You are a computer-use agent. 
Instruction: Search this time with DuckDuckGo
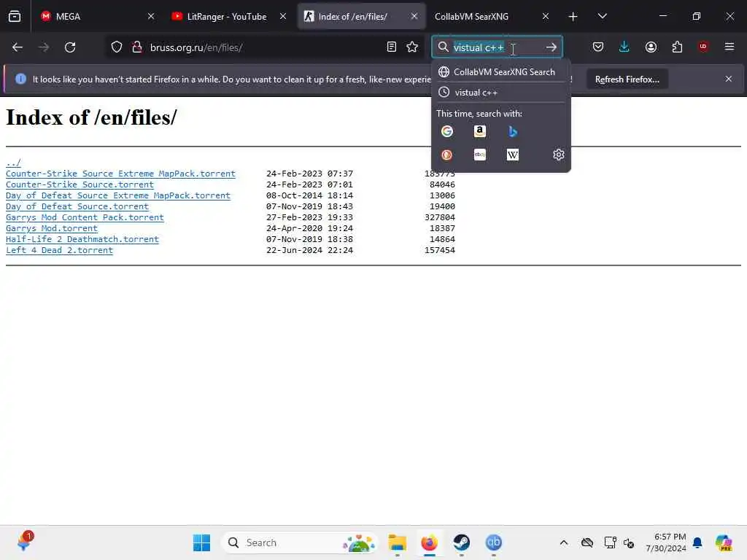point(447,155)
